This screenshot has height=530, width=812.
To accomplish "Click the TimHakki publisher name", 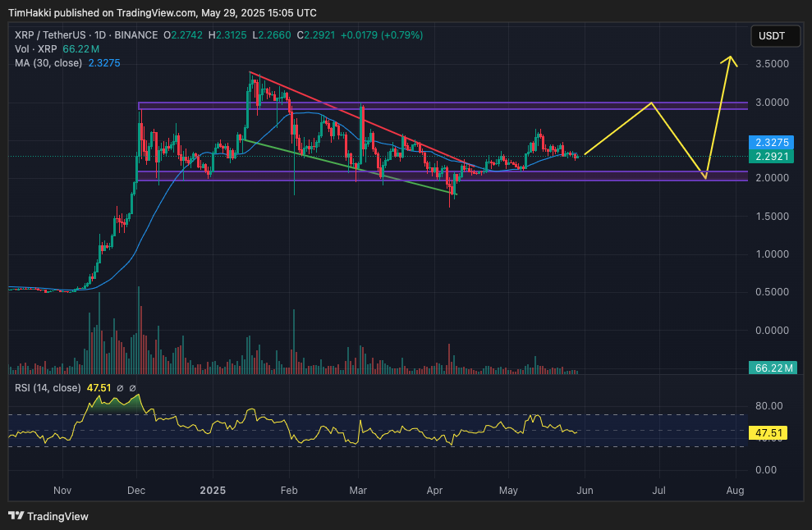I will 29,12.
